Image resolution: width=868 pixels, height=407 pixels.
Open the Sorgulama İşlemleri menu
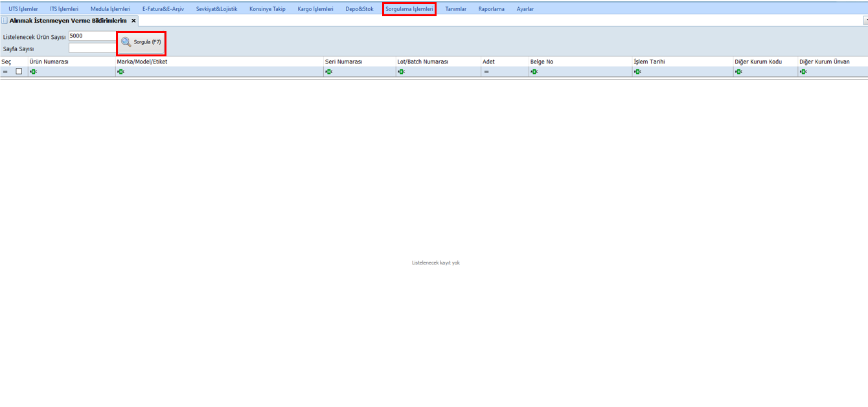coord(409,9)
